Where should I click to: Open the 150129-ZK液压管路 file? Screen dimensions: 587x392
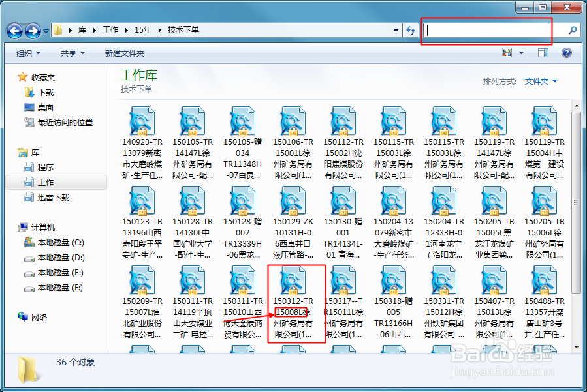pyautogui.click(x=293, y=202)
